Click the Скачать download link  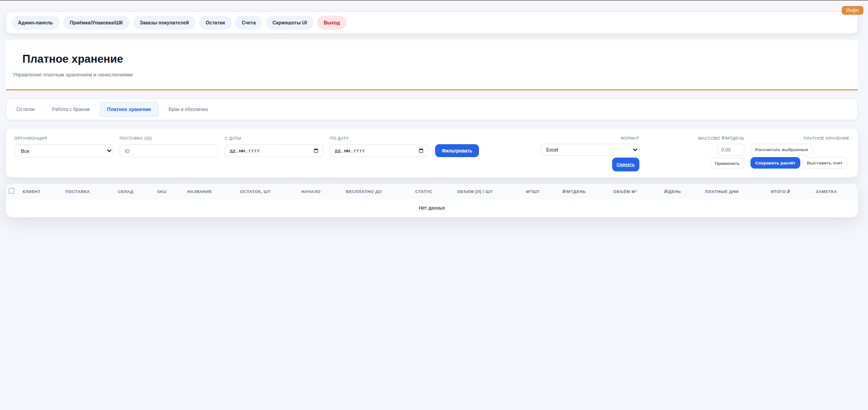pyautogui.click(x=625, y=164)
